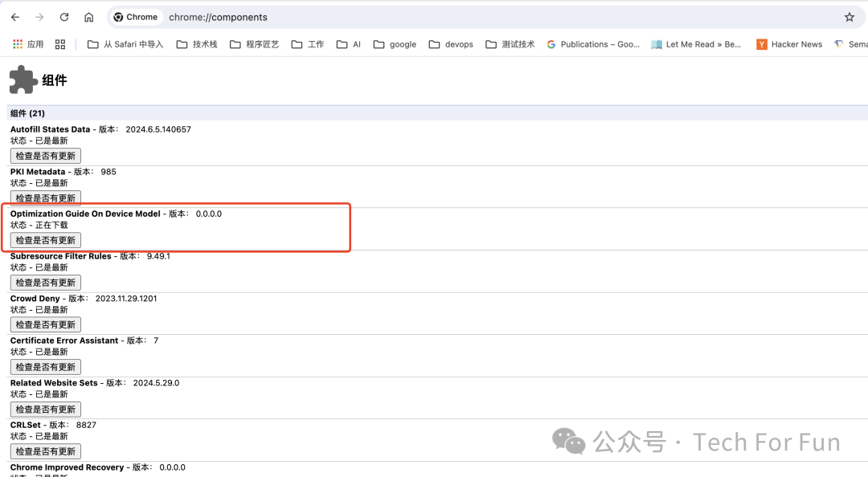Check for update for Crowd Deny
Screen dimensions: 868x477
[x=45, y=324]
